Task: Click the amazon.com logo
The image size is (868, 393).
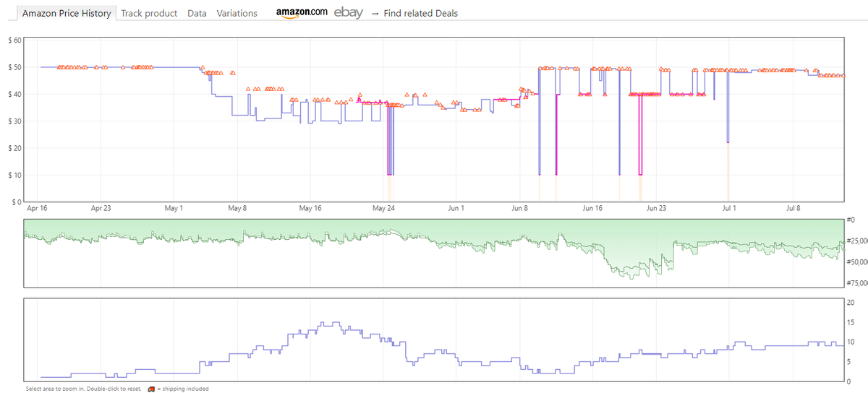Action: point(302,13)
